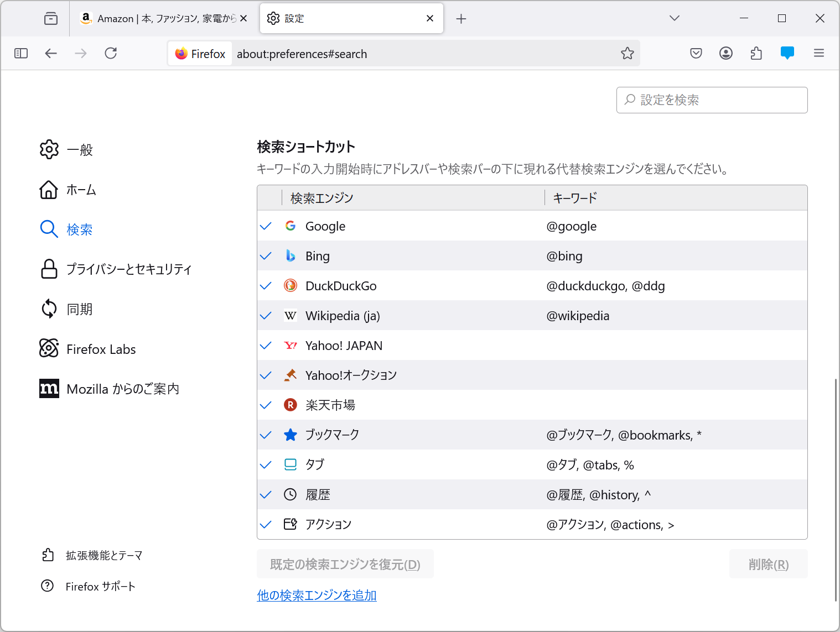The image size is (840, 632).
Task: Select the ホーム settings section
Action: coord(81,190)
